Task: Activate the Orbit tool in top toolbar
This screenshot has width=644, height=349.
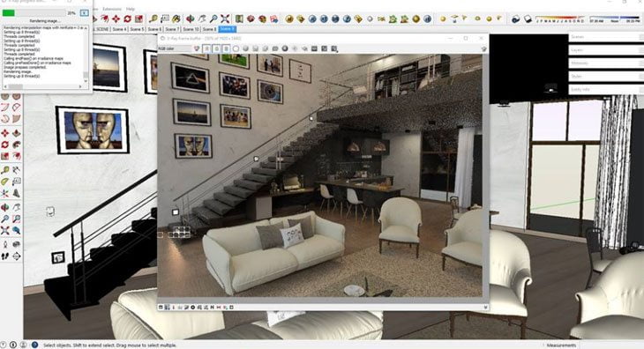Action: (191, 19)
